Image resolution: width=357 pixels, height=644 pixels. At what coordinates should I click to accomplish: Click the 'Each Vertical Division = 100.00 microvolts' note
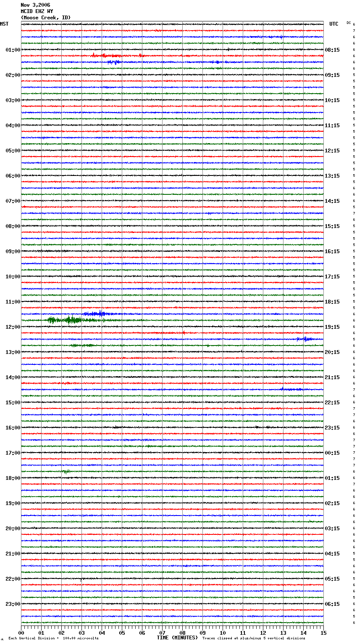[53, 638]
